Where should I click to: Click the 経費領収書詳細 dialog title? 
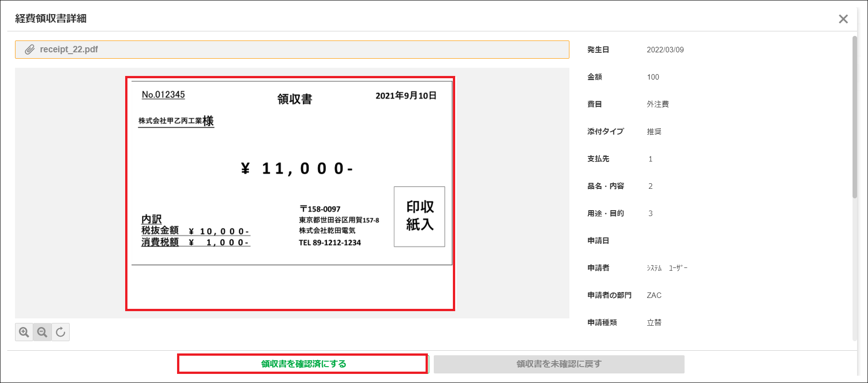pos(51,19)
